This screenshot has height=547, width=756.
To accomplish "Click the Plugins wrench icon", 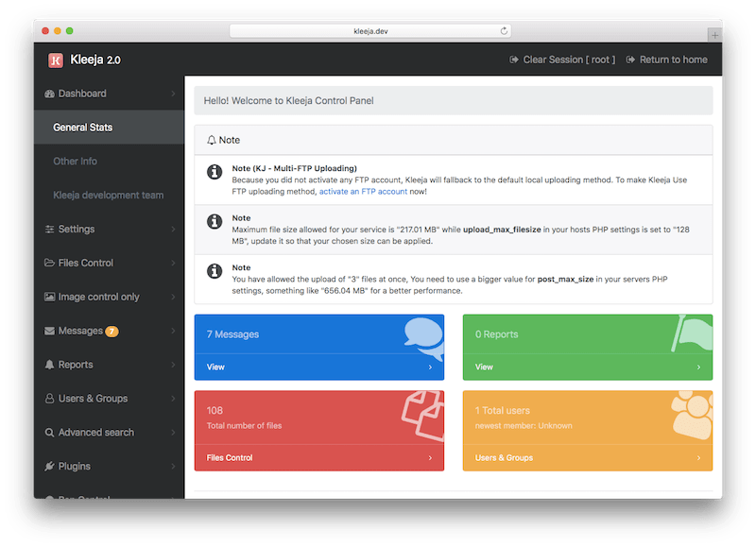I will click(x=50, y=466).
